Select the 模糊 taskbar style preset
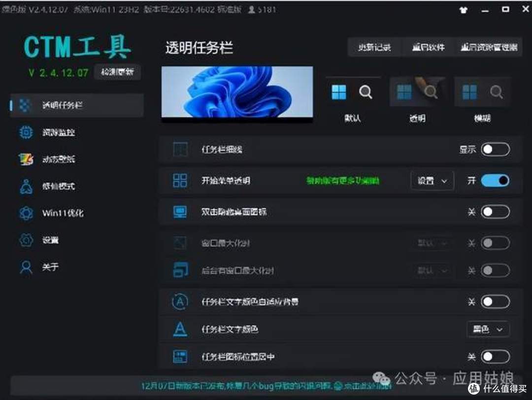 [482, 100]
